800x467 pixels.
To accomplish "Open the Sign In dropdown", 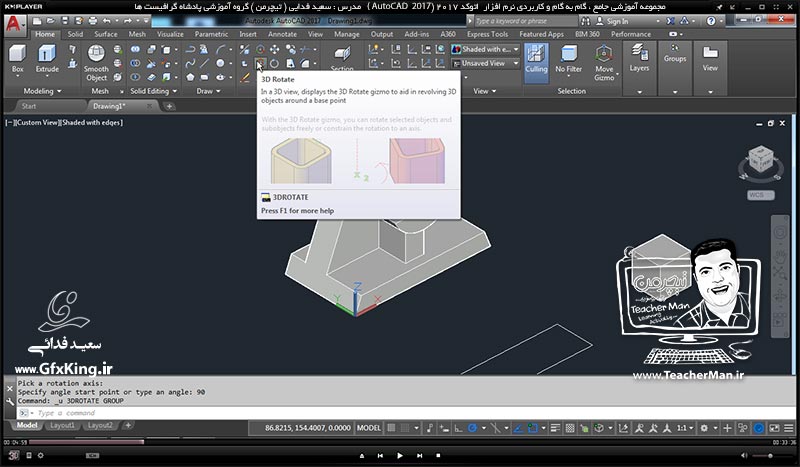I will coord(628,21).
